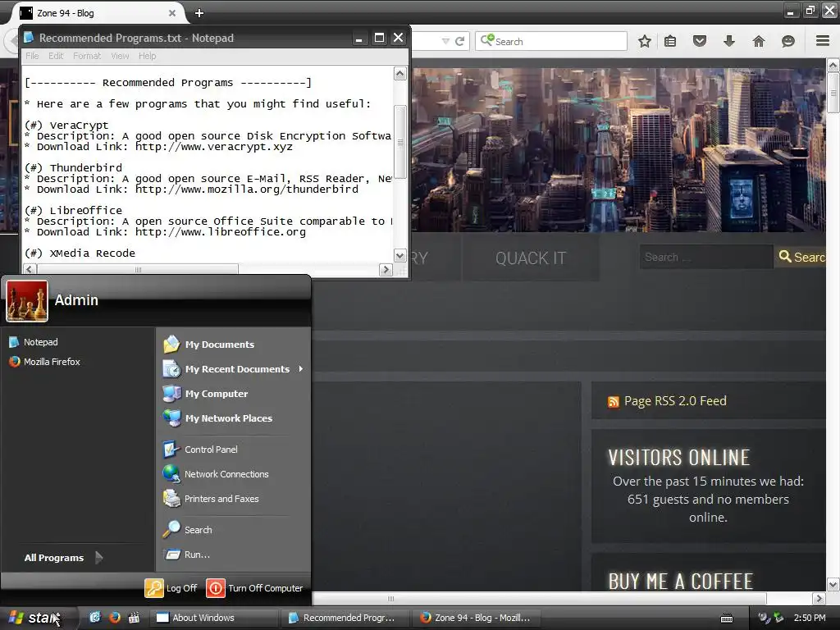Click Notepad horizontal scrollbar left arrow
840x630 pixels.
[x=30, y=269]
